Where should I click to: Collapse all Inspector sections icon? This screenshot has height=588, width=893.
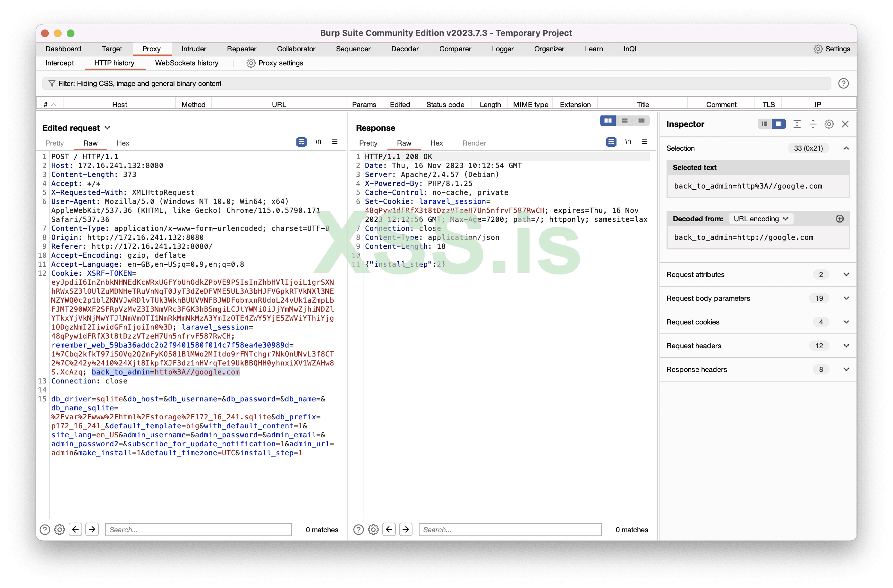click(813, 124)
